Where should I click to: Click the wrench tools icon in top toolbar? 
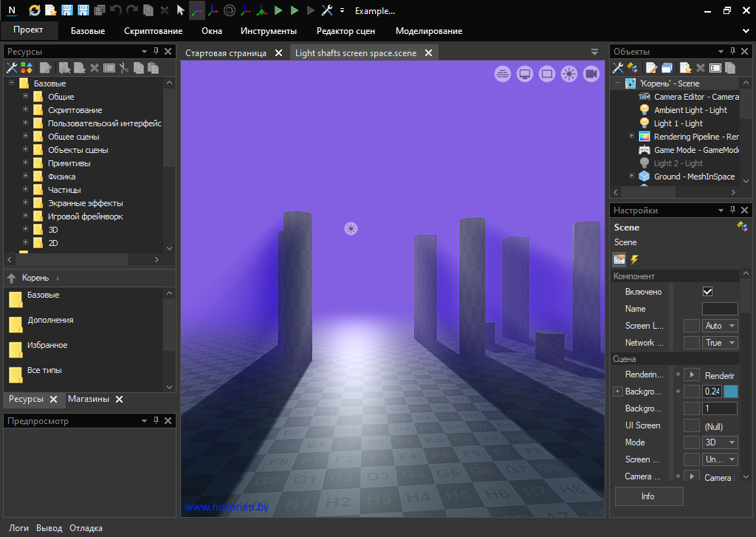pyautogui.click(x=327, y=10)
